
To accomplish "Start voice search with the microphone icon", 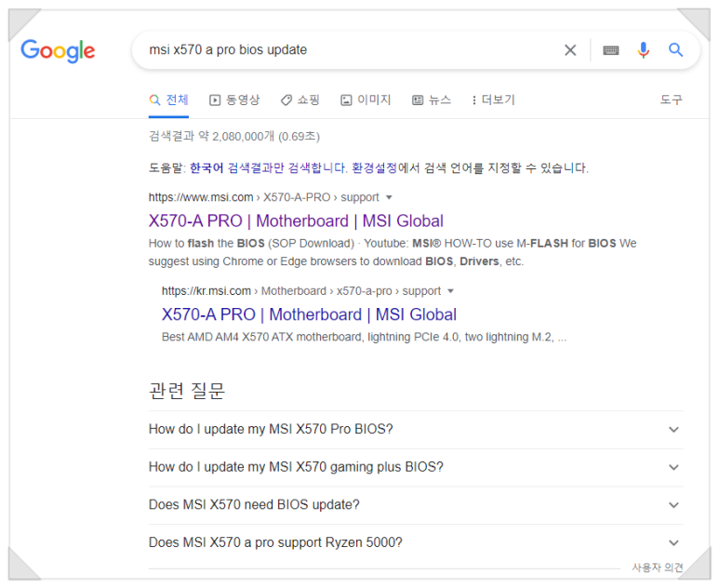I will (644, 50).
